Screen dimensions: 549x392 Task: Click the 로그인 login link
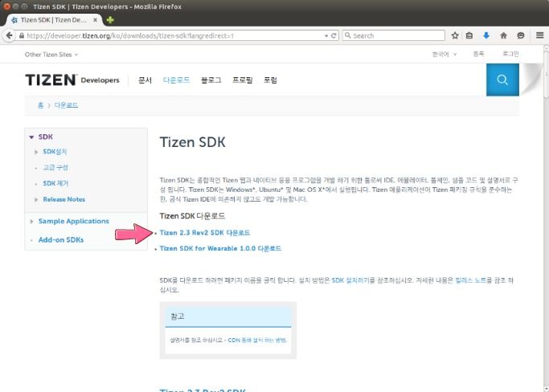click(510, 54)
